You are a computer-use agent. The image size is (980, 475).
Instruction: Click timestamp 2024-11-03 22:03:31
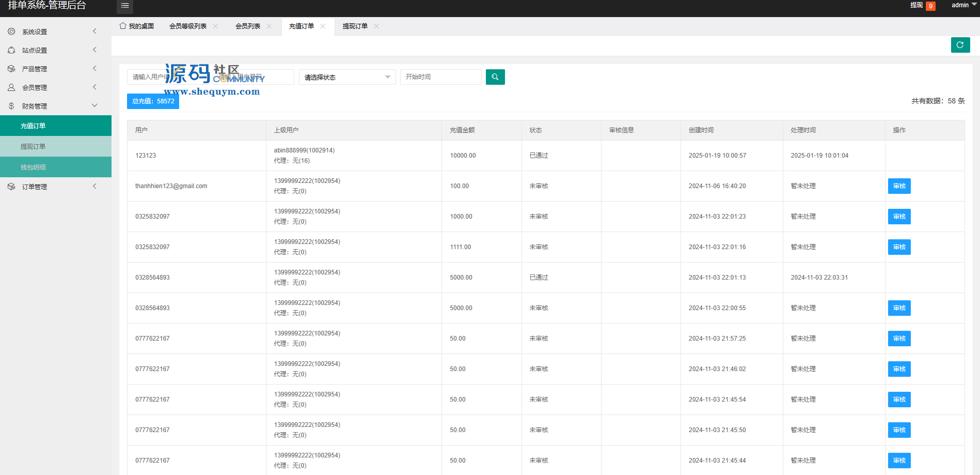[x=819, y=278]
